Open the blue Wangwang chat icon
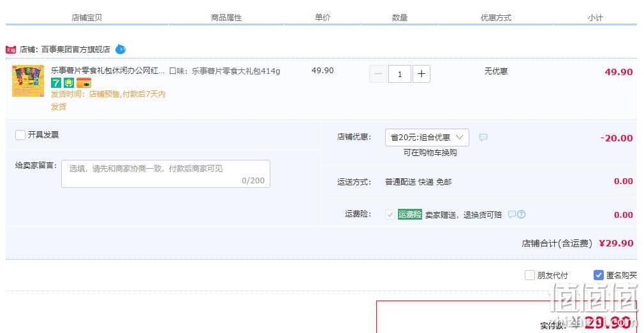Viewport: 644px width, 333px height. coord(121,49)
